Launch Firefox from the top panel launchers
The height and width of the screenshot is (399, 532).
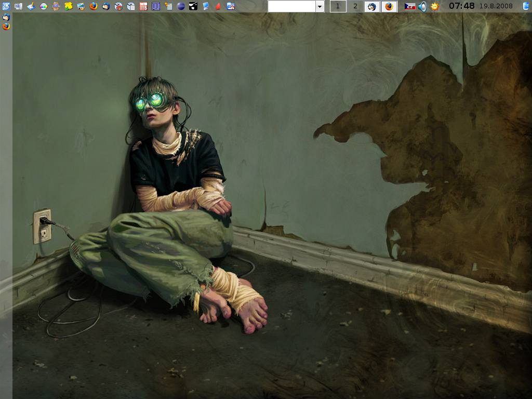(x=94, y=6)
